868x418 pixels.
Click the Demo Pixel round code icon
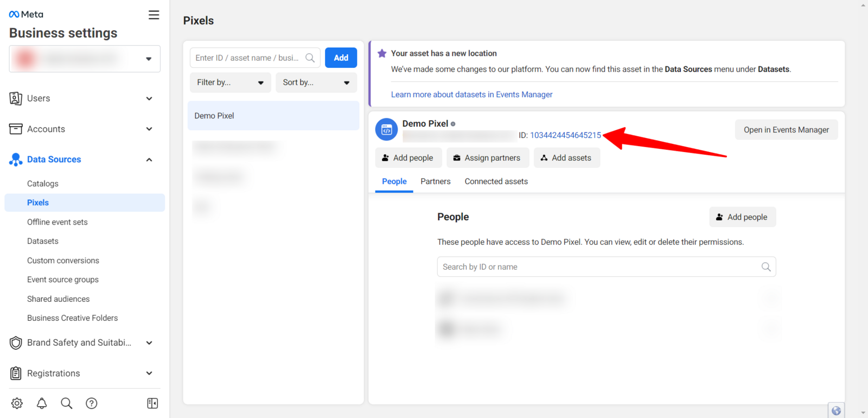pos(386,130)
